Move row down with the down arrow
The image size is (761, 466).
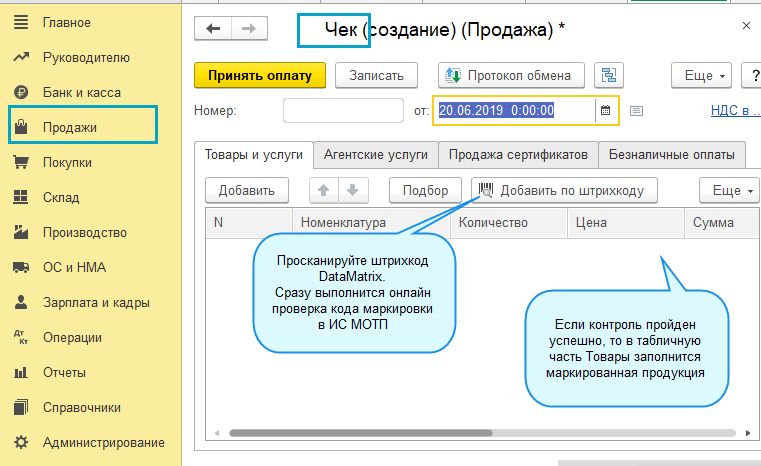tap(353, 190)
